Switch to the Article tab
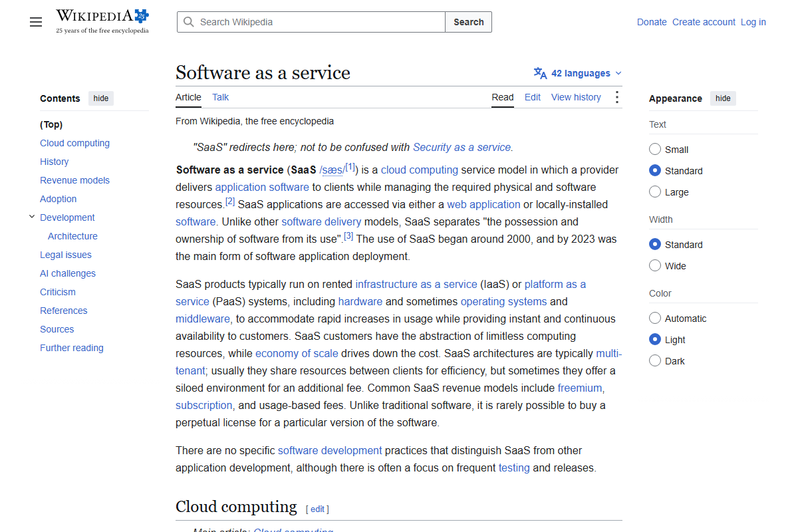This screenshot has height=532, width=798. [x=188, y=97]
